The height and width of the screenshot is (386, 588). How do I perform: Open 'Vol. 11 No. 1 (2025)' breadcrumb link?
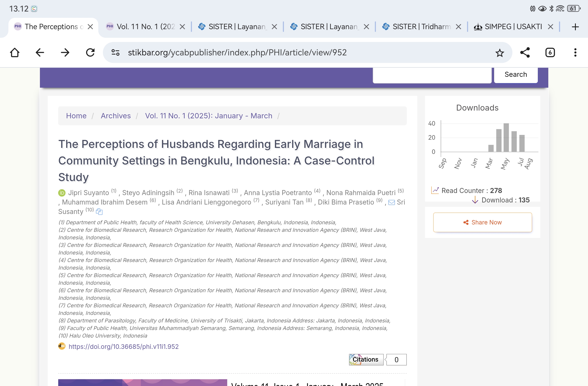point(209,116)
